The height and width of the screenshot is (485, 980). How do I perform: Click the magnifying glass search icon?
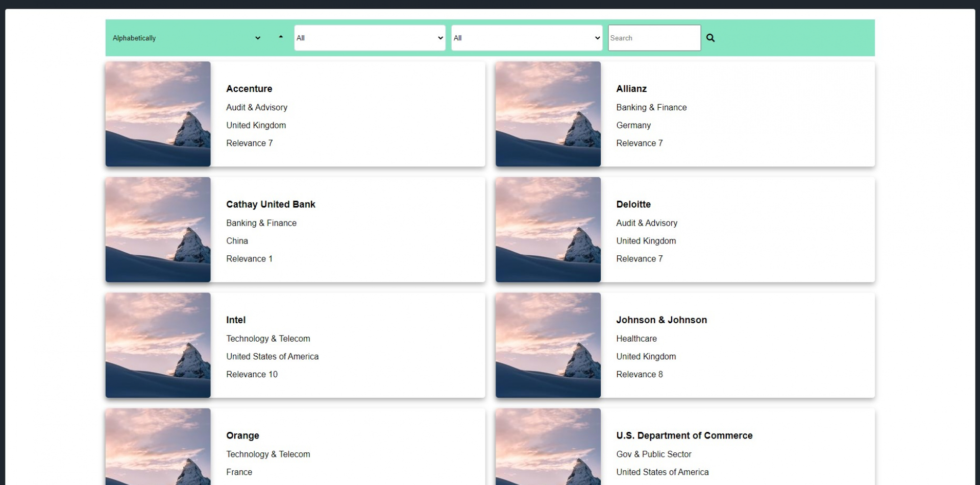[x=710, y=38]
